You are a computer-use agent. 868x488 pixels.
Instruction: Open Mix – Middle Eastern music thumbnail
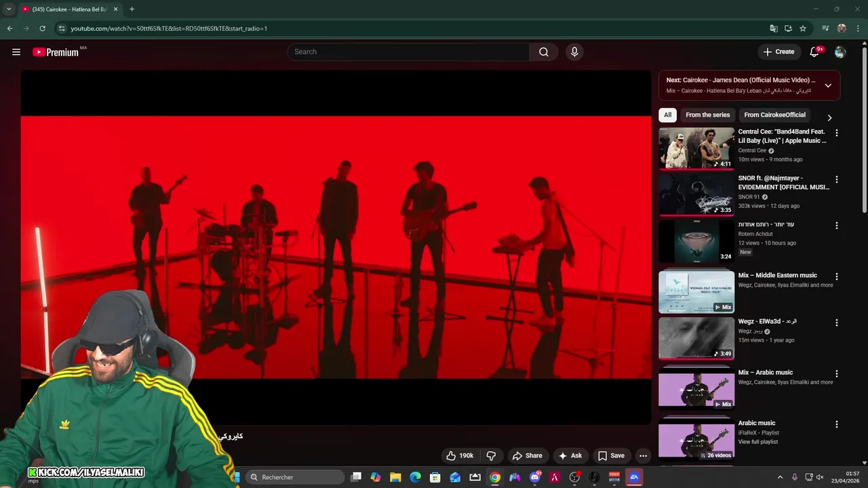pos(696,292)
